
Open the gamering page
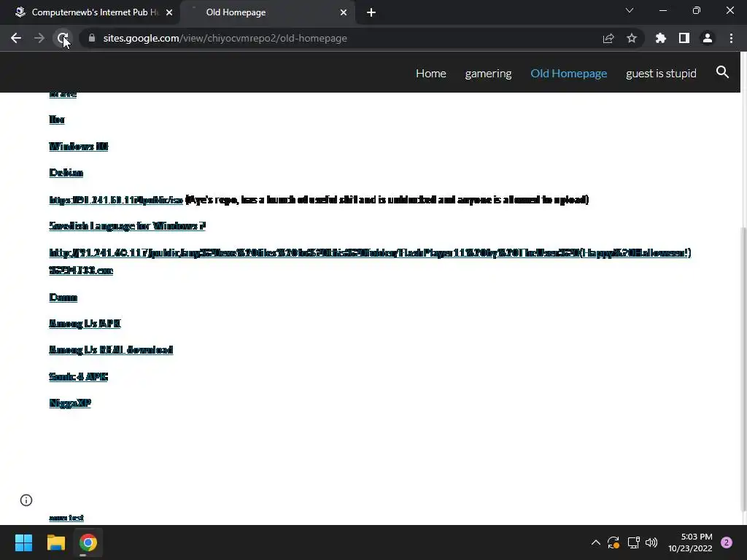pyautogui.click(x=488, y=74)
